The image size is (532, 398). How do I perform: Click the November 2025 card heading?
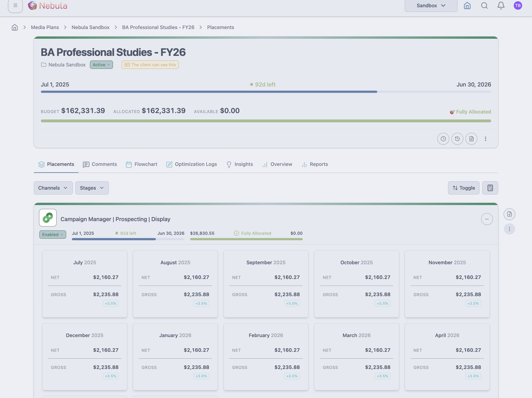pos(447,262)
